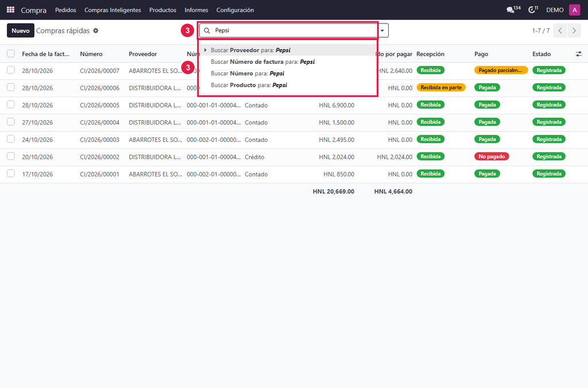Image resolution: width=588 pixels, height=388 pixels.
Task: Click the Nuevo button
Action: (20, 30)
